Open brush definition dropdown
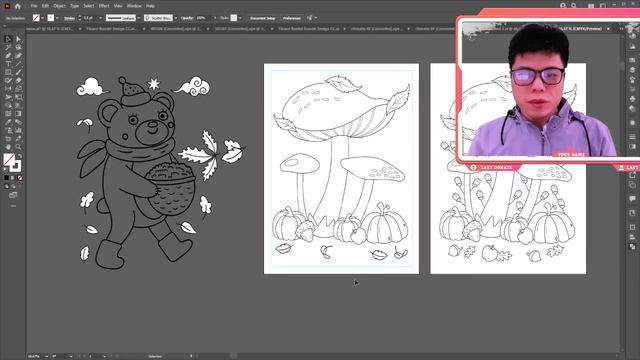Image resolution: width=640 pixels, height=360 pixels. tap(176, 18)
